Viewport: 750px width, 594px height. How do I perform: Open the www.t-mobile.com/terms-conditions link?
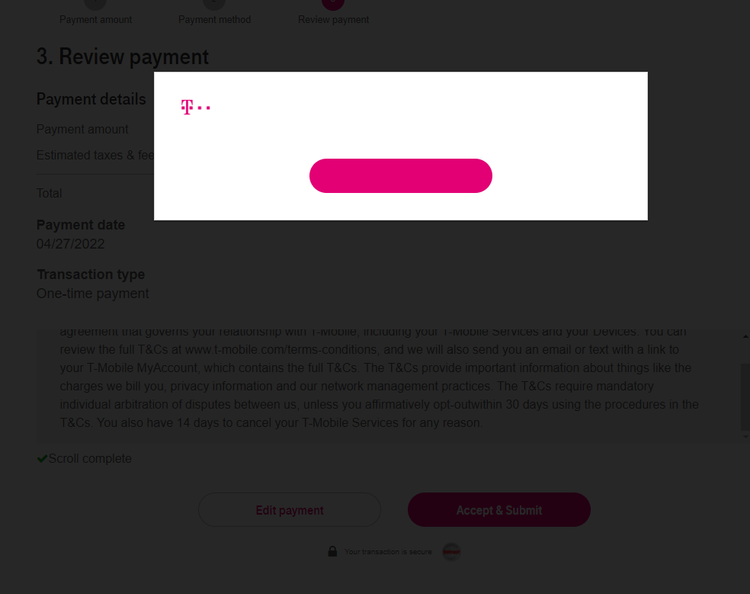(281, 350)
